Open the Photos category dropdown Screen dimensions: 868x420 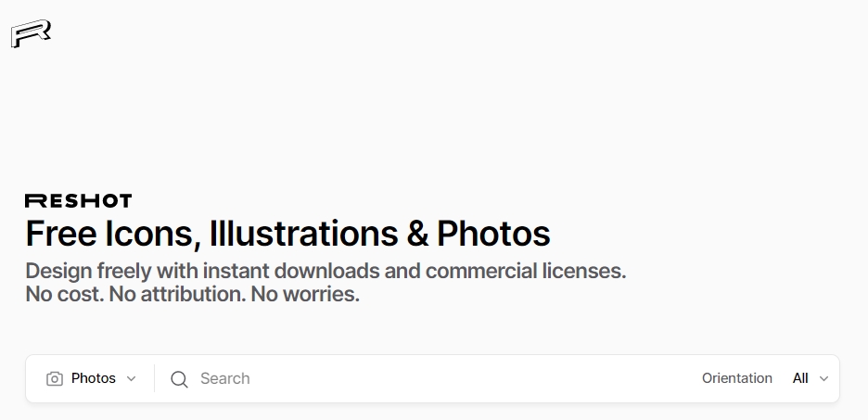tap(93, 378)
